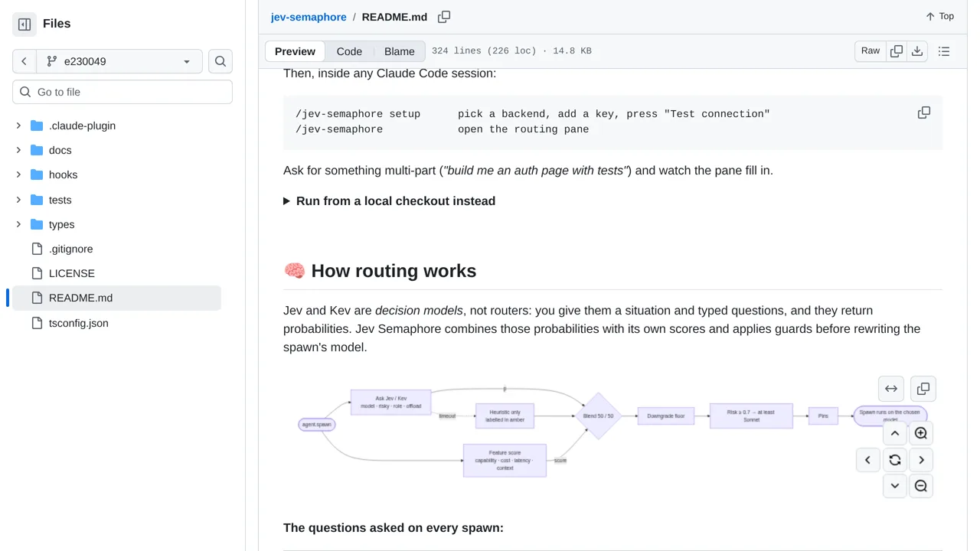Copy raw file contents
Screen dimensions: 980x551
[897, 51]
